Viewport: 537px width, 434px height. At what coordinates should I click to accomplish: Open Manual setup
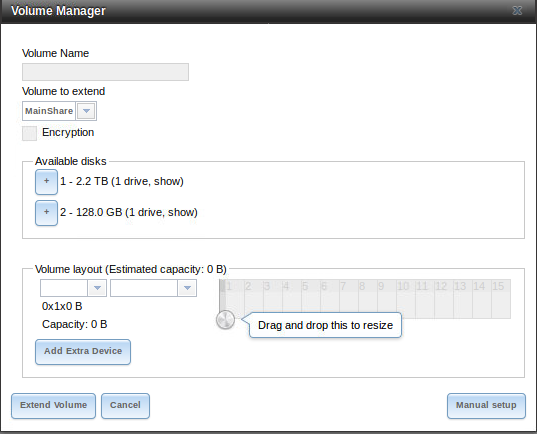486,406
